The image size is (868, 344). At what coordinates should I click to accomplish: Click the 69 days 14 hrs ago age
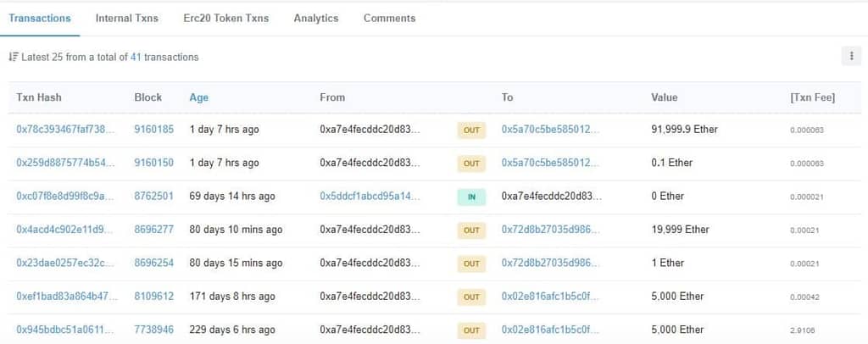coord(232,196)
